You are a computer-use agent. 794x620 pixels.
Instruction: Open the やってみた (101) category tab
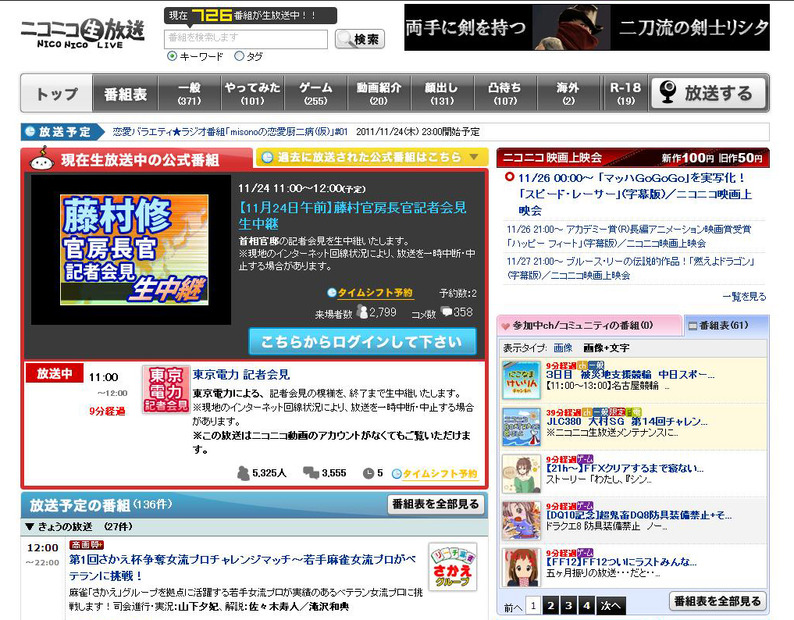tap(253, 93)
